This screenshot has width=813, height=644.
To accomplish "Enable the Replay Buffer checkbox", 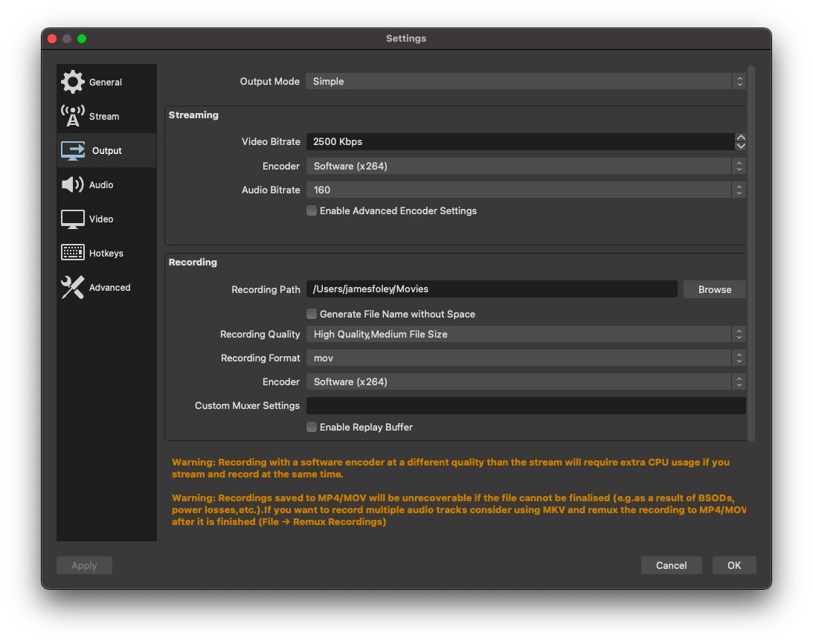I will (312, 427).
